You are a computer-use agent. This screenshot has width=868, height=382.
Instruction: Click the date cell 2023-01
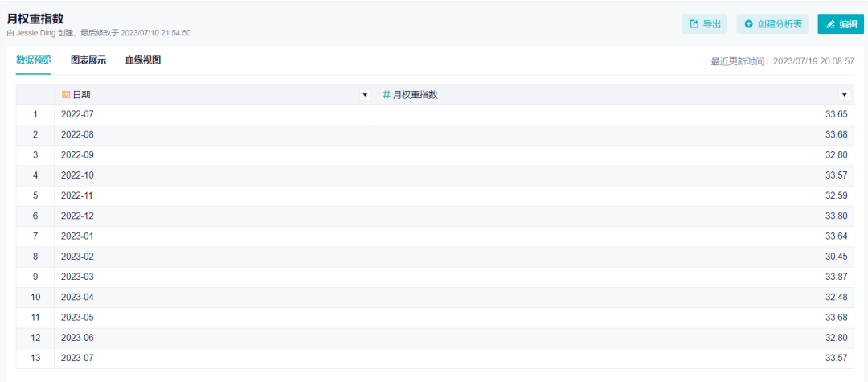click(215, 236)
